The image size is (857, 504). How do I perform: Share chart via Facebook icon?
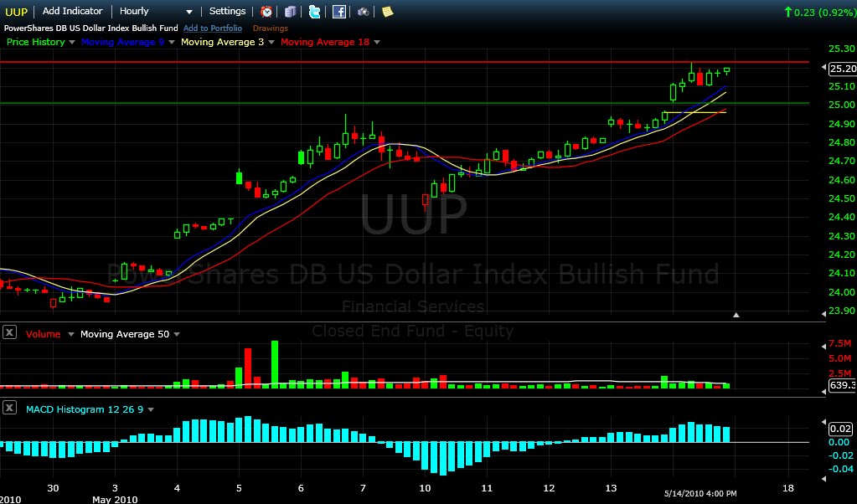pyautogui.click(x=339, y=12)
